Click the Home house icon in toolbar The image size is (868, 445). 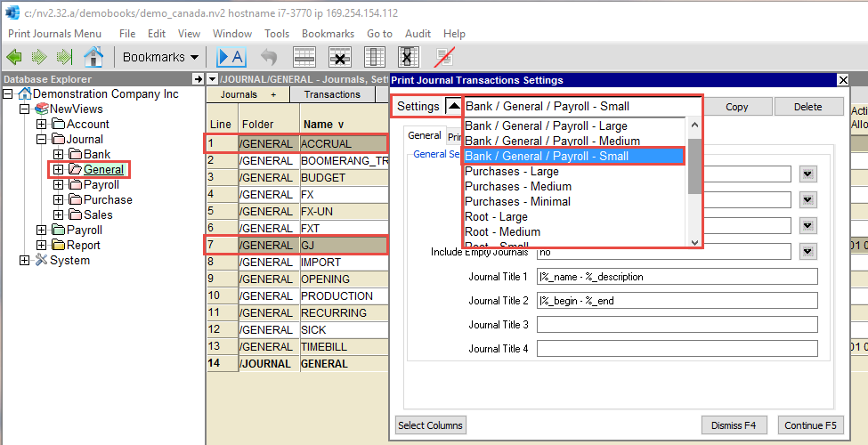click(x=93, y=57)
